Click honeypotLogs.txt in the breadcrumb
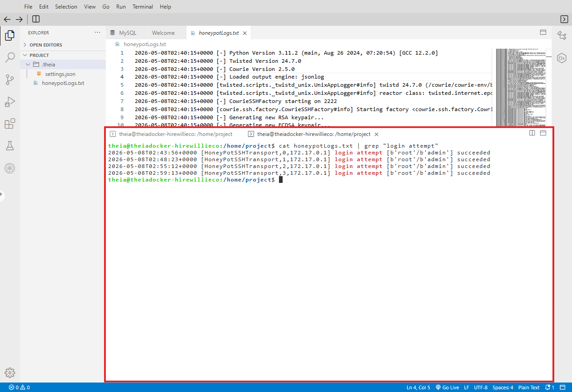 (145, 44)
